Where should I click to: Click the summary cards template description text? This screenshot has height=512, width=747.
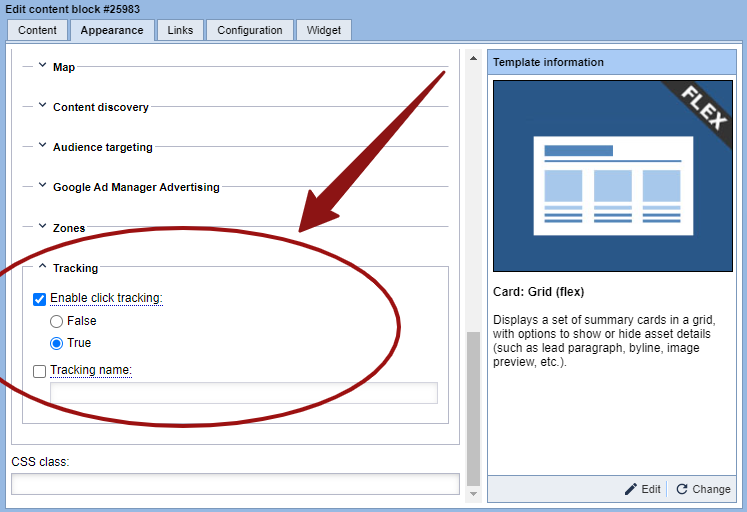click(604, 341)
